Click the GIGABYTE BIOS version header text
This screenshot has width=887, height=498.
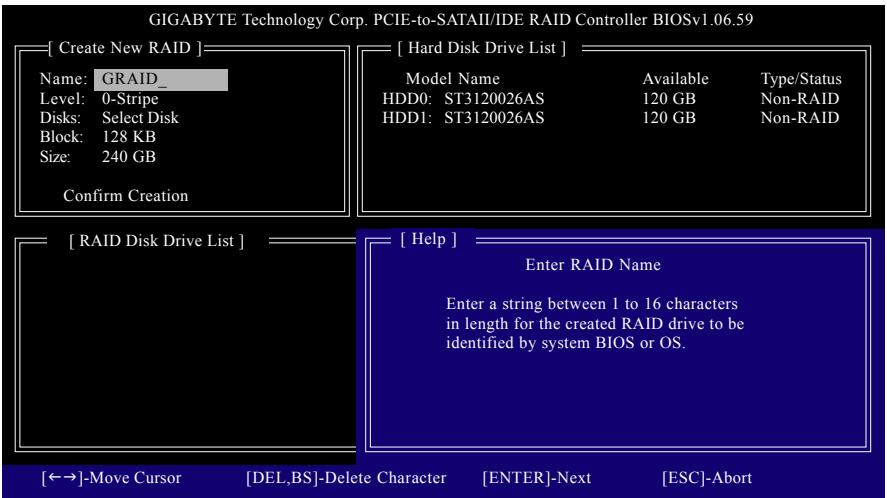coord(451,20)
